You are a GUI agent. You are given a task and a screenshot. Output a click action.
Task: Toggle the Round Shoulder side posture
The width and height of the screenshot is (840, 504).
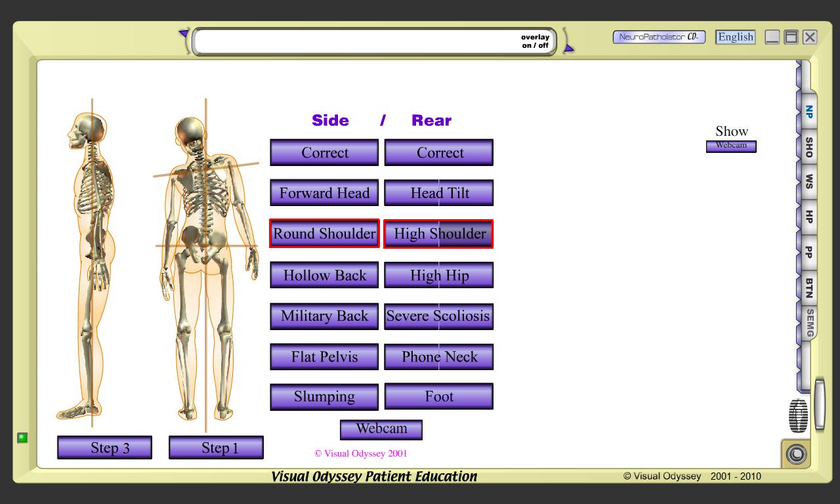pyautogui.click(x=324, y=234)
